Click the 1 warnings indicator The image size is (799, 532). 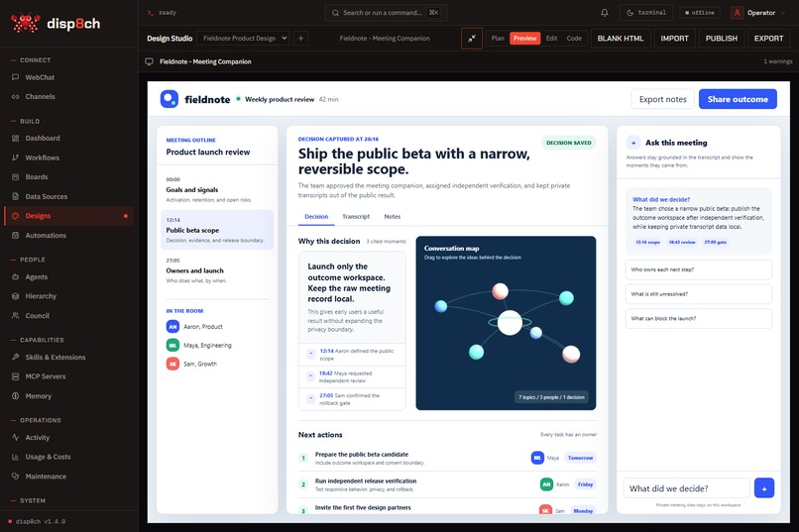coord(777,61)
